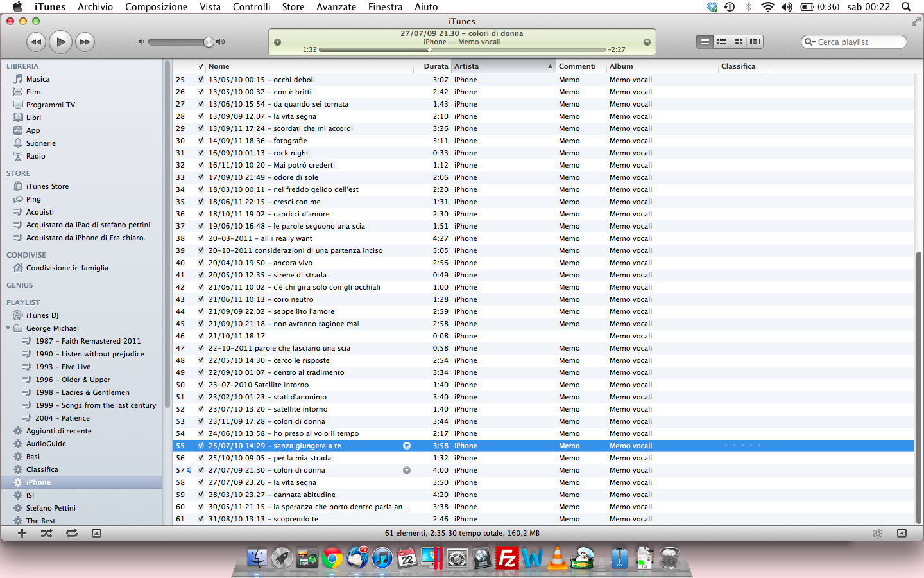Sort by Durata column header
Viewport: 924px width, 578px height.
(x=433, y=66)
